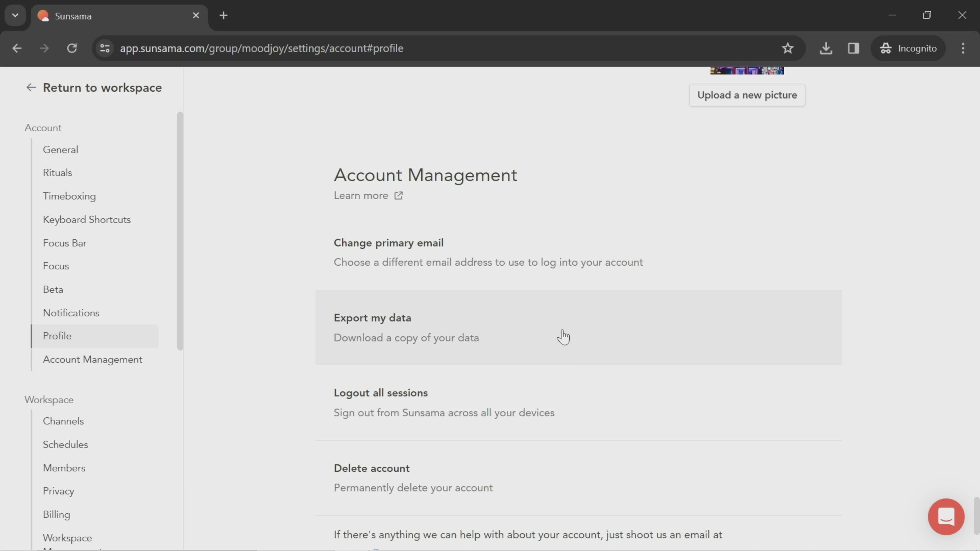This screenshot has height=551, width=980.
Task: Open Keyboard Shortcuts settings
Action: 86,220
